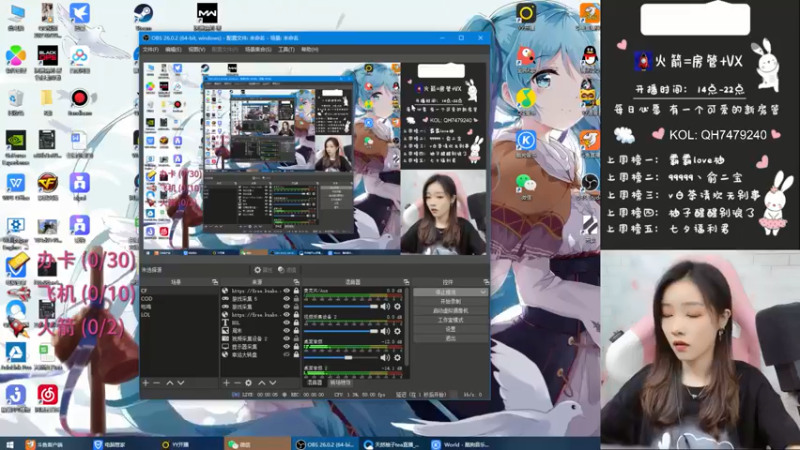Image resolution: width=800 pixels, height=450 pixels.
Task: Toggle lock on 幸运大转盘 source
Action: click(296, 355)
